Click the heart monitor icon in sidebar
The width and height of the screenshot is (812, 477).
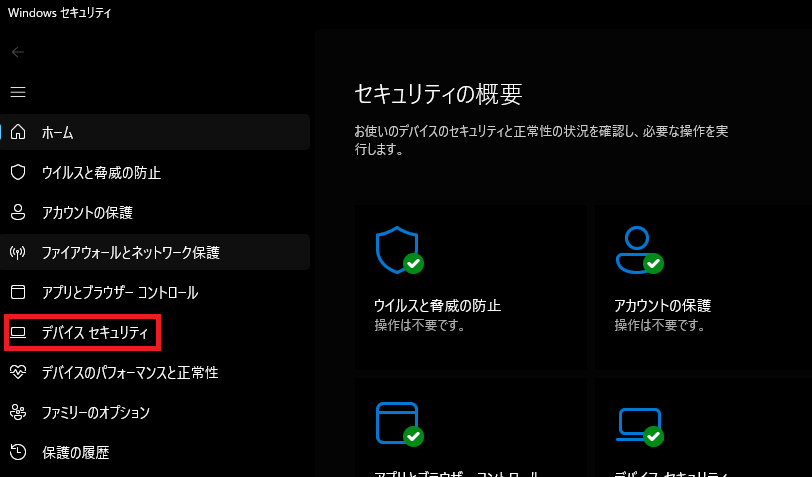pos(18,372)
